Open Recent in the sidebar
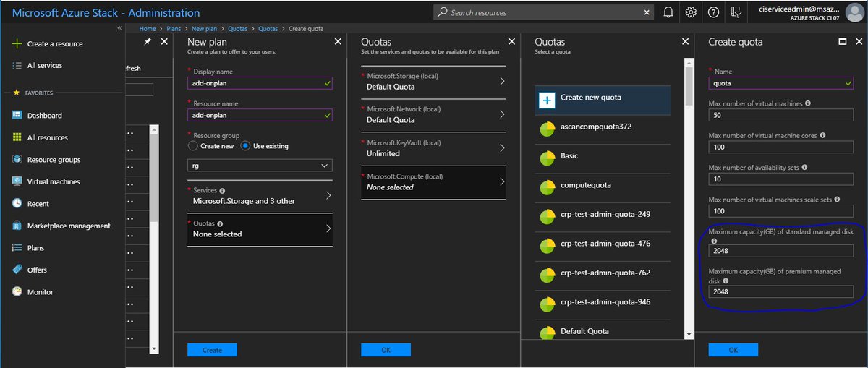The width and height of the screenshot is (868, 368). (38, 204)
